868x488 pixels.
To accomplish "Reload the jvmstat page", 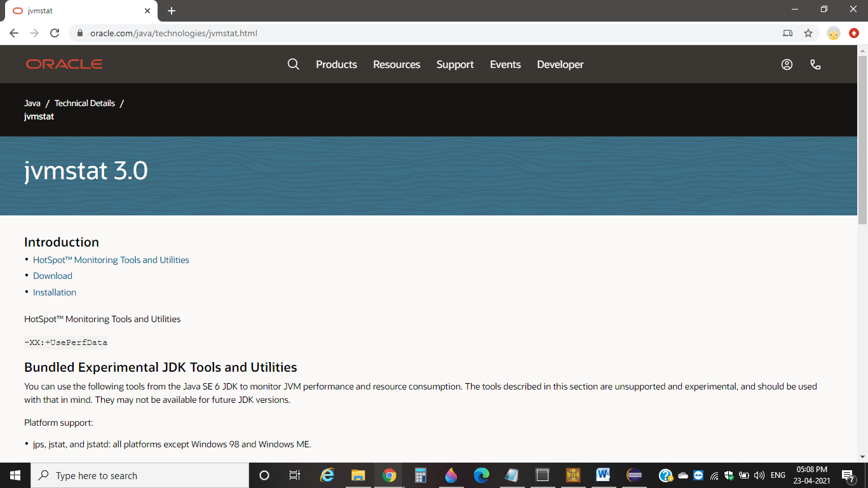I will pyautogui.click(x=55, y=33).
